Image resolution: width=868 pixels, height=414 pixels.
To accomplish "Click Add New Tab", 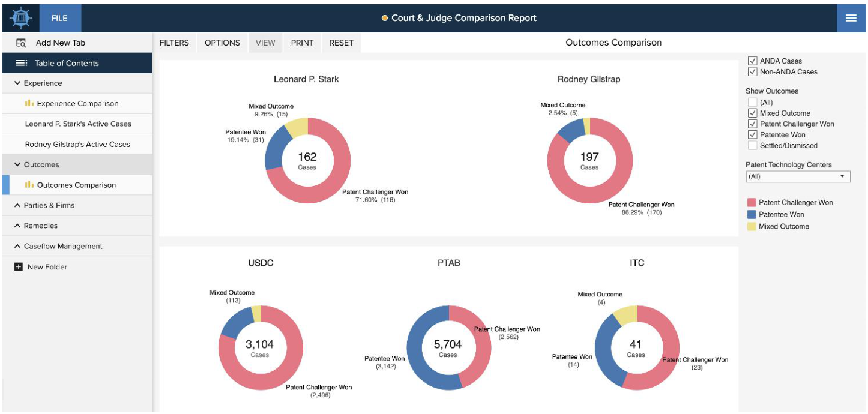I will pyautogui.click(x=77, y=43).
